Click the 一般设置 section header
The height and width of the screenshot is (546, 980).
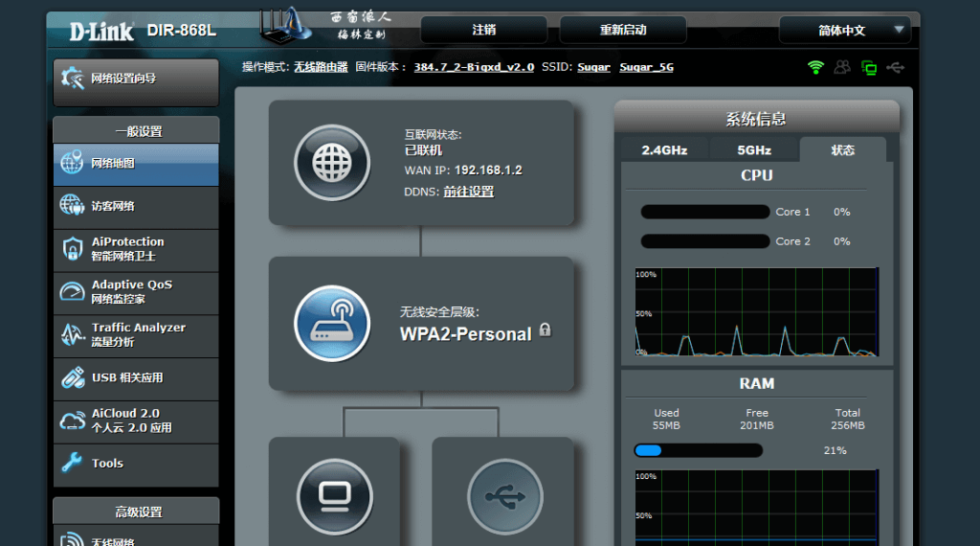[x=136, y=130]
